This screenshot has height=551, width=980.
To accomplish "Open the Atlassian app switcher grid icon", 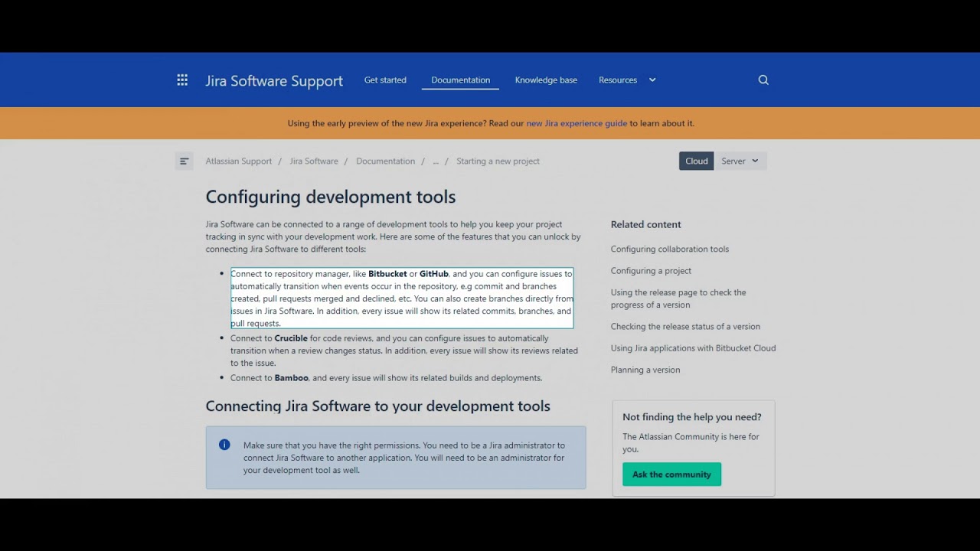I will (182, 80).
